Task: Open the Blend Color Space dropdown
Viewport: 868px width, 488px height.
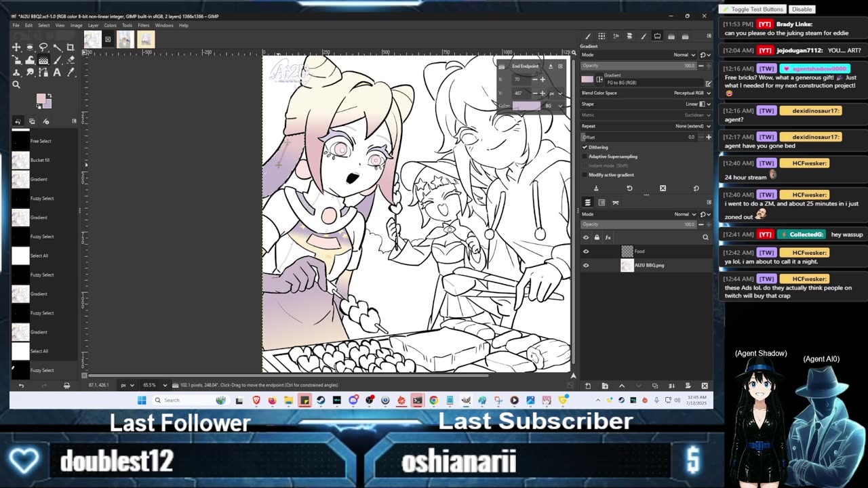Action: coord(646,93)
